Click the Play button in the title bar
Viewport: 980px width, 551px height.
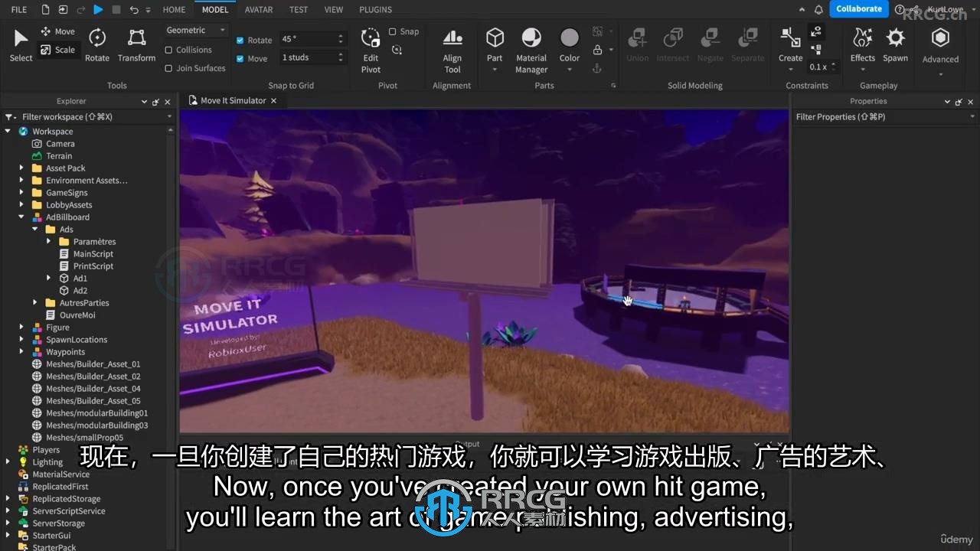[98, 9]
